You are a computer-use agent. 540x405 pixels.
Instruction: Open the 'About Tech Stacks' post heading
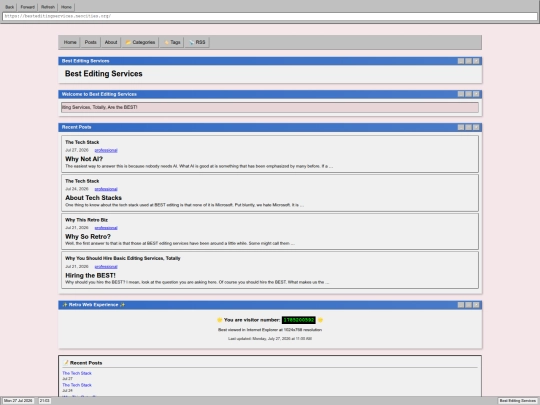pos(93,198)
